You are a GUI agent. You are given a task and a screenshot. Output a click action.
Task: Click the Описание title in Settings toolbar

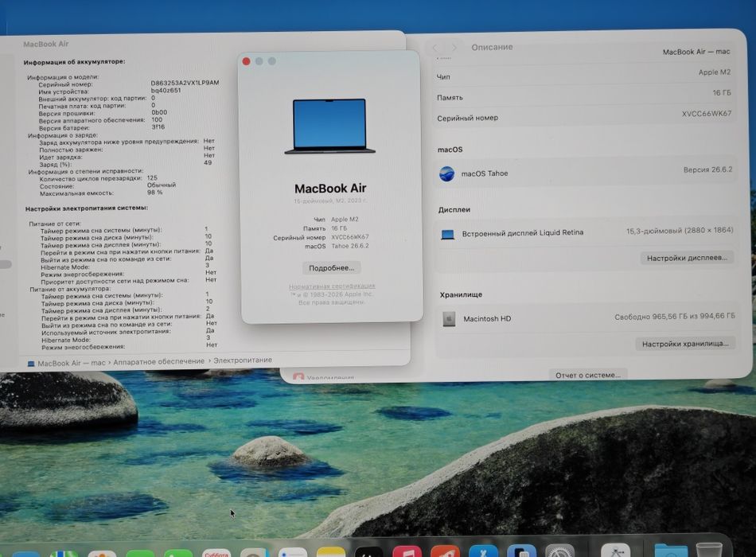[492, 47]
